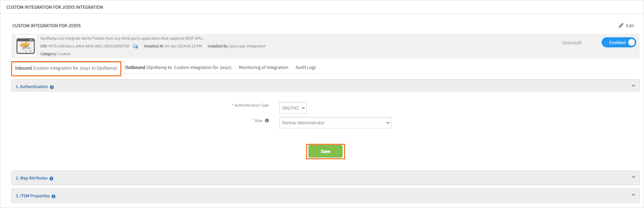Image resolution: width=644 pixels, height=208 pixels.
Task: Click the Category: Custom text
Action: click(x=55, y=54)
